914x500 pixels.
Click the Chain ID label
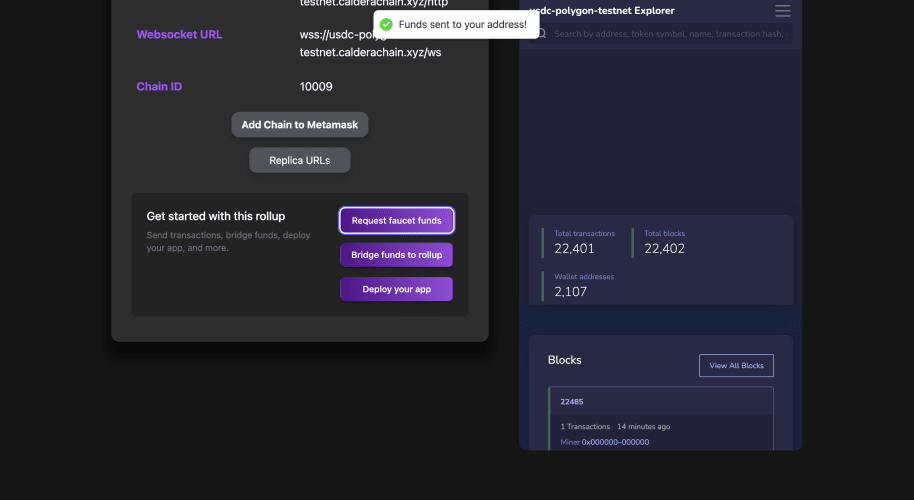click(159, 87)
